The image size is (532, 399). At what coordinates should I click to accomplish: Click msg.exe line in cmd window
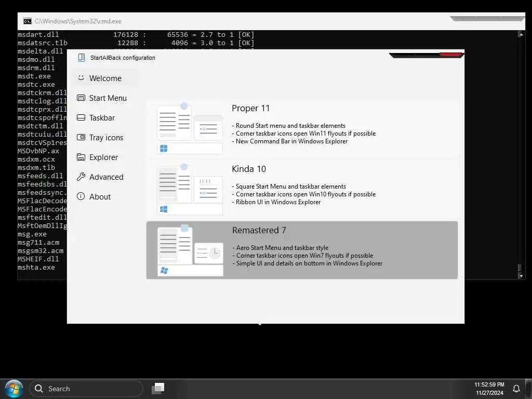[x=32, y=234]
